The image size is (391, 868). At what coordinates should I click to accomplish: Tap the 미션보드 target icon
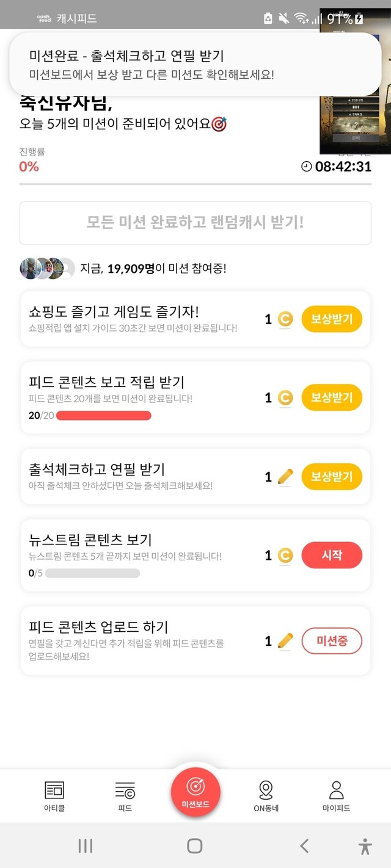pos(195,787)
